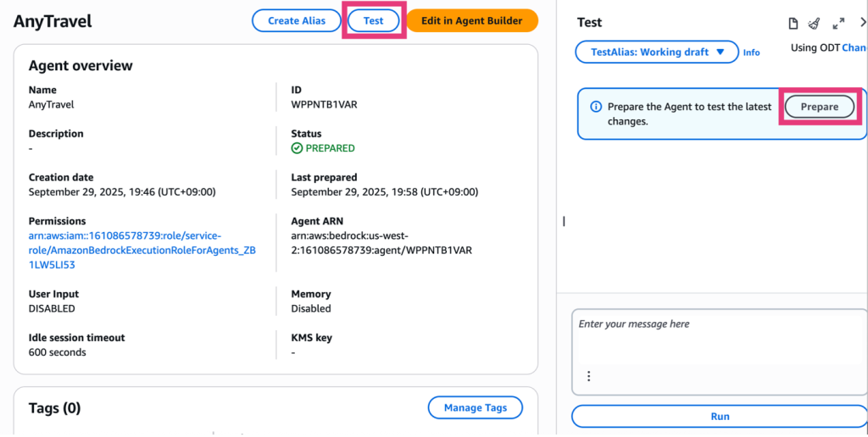Clear the test session with broom icon
Viewport: 868px width, 437px height.
(x=814, y=23)
